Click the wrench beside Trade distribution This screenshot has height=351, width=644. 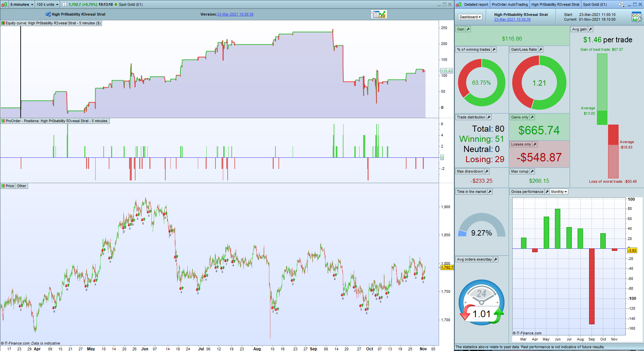(x=489, y=117)
